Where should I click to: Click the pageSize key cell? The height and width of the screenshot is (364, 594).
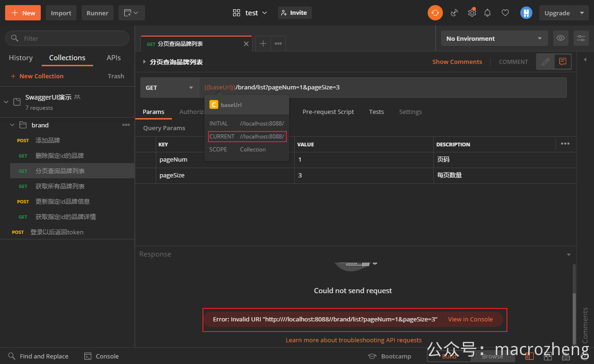(x=225, y=175)
